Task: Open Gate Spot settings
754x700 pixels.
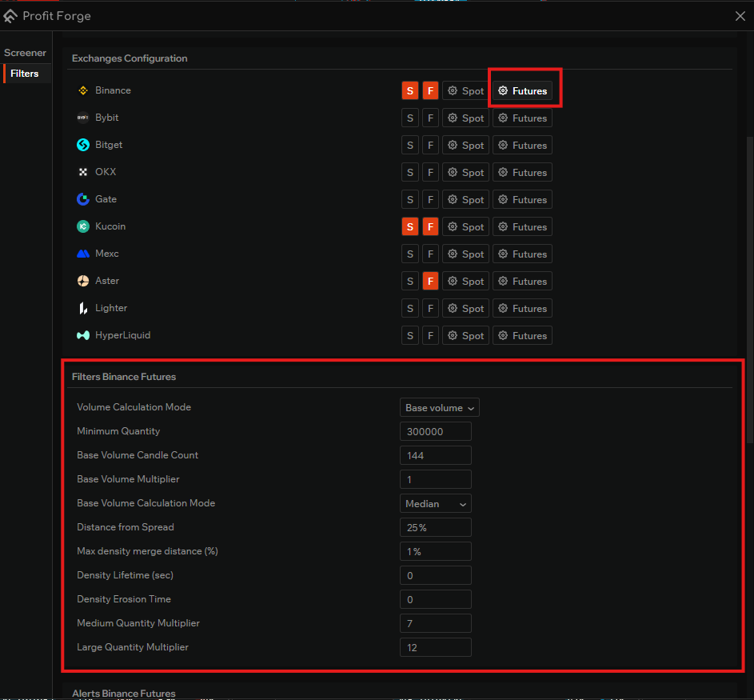Action: [x=465, y=200]
